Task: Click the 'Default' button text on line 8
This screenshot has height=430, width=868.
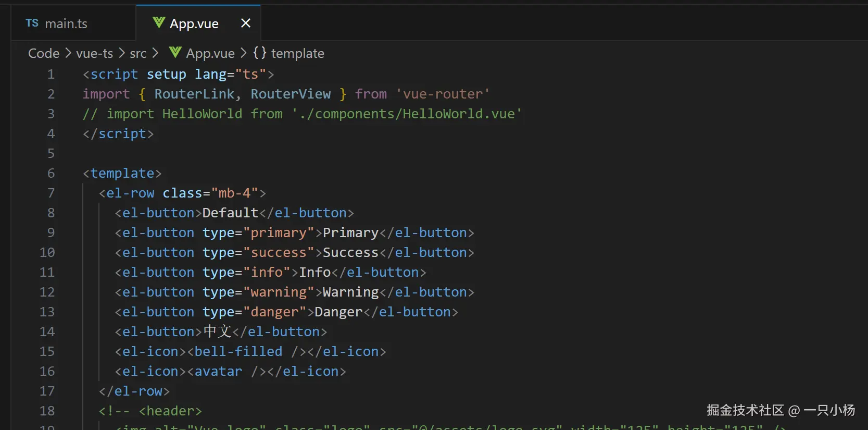Action: [x=230, y=213]
